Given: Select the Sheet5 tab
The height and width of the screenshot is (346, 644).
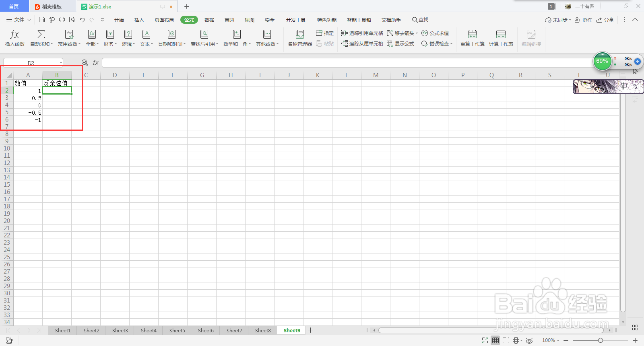Looking at the screenshot, I should pos(177,330).
